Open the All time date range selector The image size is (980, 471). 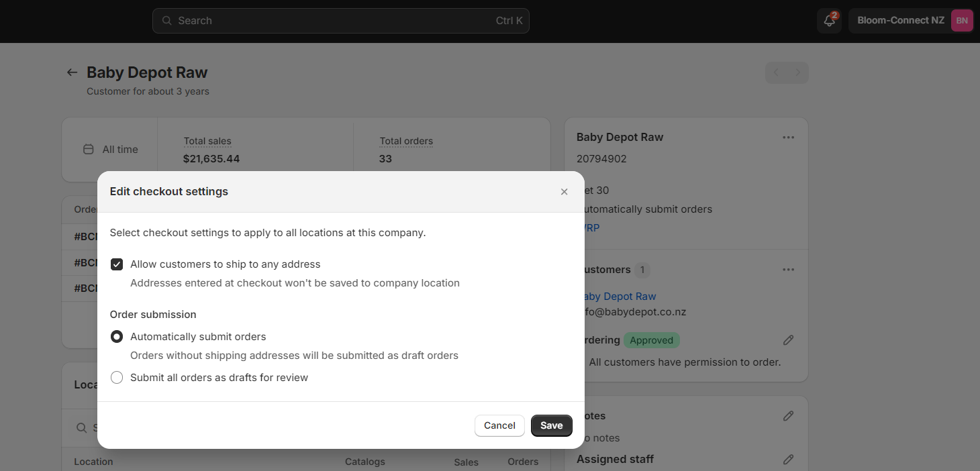pos(110,150)
